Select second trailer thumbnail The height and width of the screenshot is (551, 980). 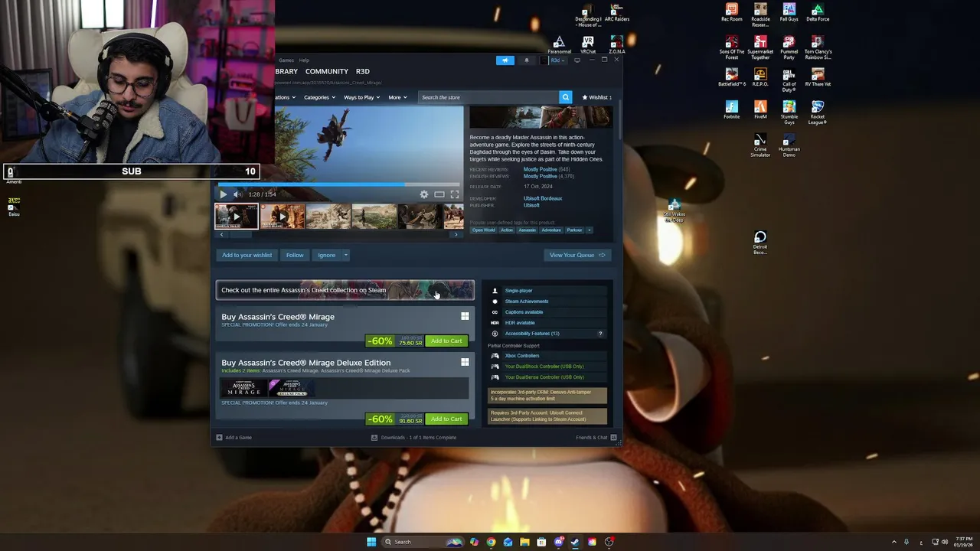click(283, 217)
